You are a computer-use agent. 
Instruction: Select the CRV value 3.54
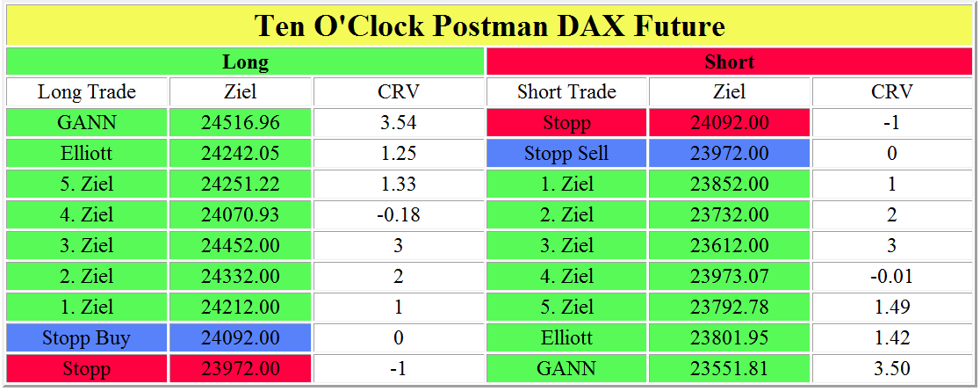(398, 123)
